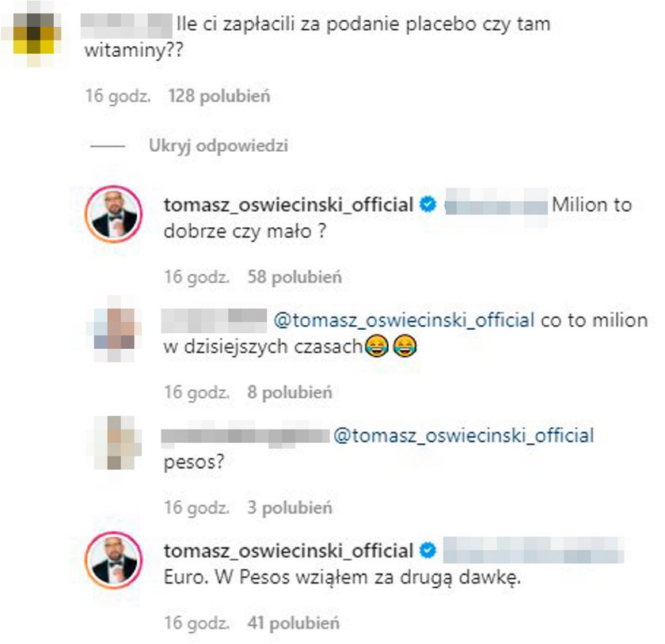Click the verified badge on the last reply
This screenshot has height=644, width=665.
click(x=427, y=551)
